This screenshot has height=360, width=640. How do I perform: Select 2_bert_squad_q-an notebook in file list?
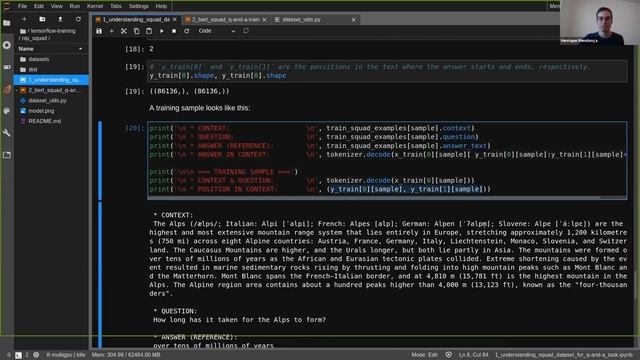pyautogui.click(x=51, y=90)
